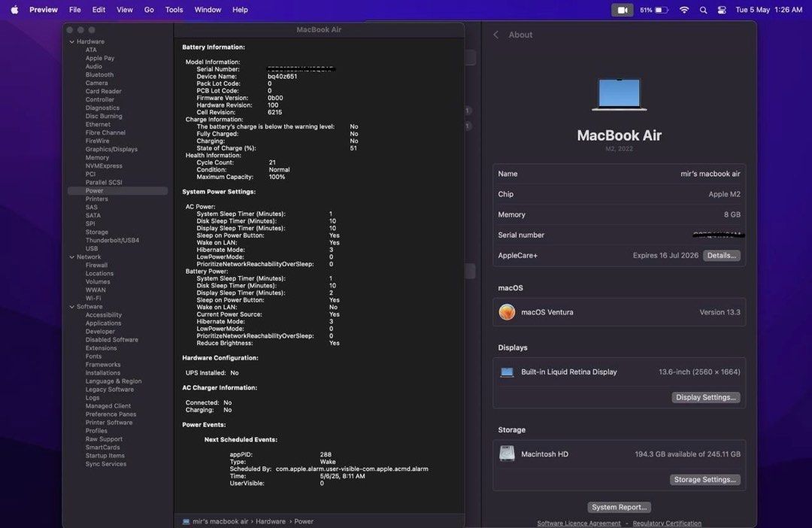Collapse the Network section
Image resolution: width=812 pixels, height=528 pixels.
pyautogui.click(x=72, y=257)
